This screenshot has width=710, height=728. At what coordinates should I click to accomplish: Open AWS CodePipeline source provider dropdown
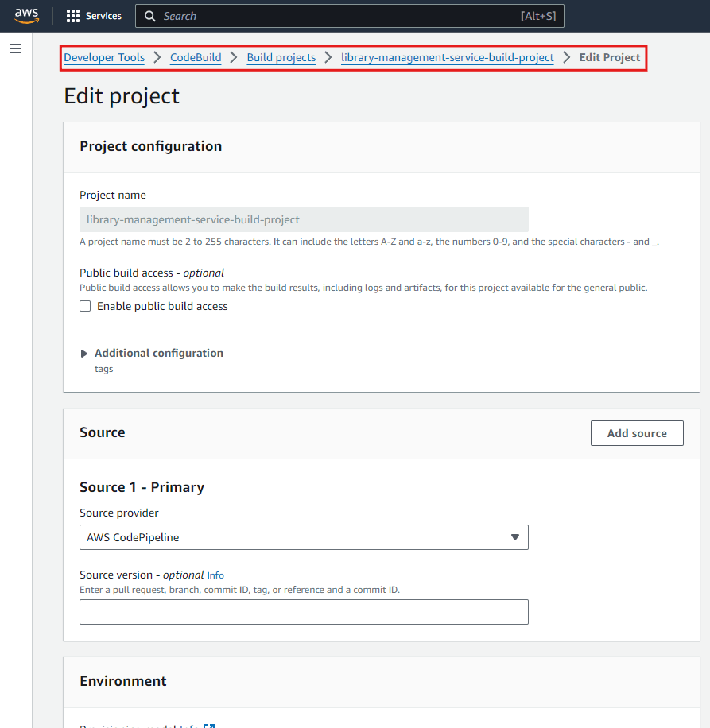point(304,537)
